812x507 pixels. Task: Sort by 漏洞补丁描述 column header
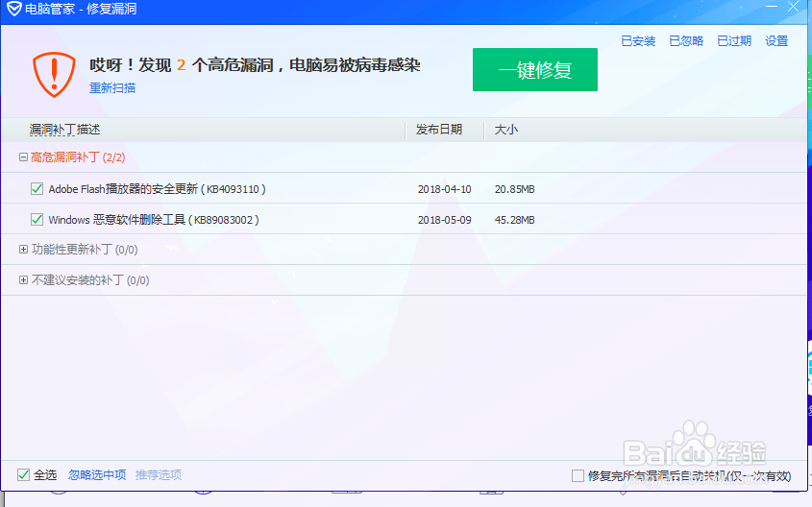pyautogui.click(x=64, y=130)
